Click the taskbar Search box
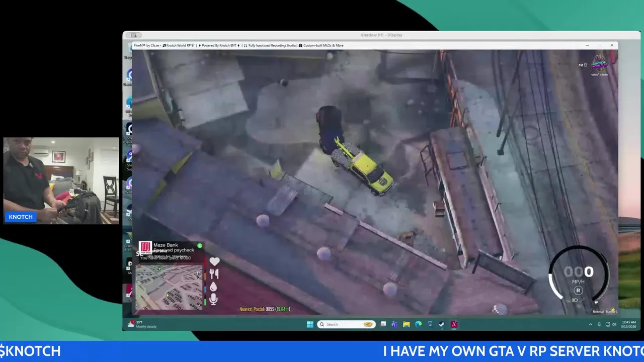 pos(346,324)
